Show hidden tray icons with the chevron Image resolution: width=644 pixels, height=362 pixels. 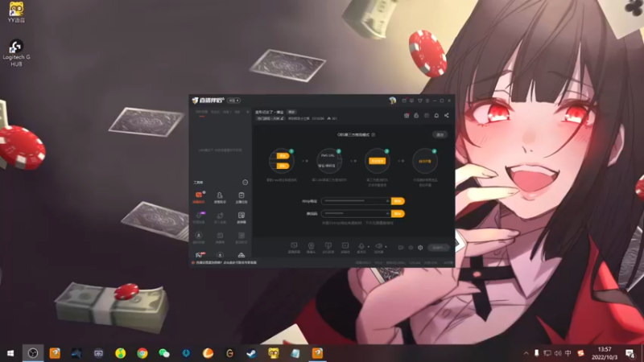526,353
